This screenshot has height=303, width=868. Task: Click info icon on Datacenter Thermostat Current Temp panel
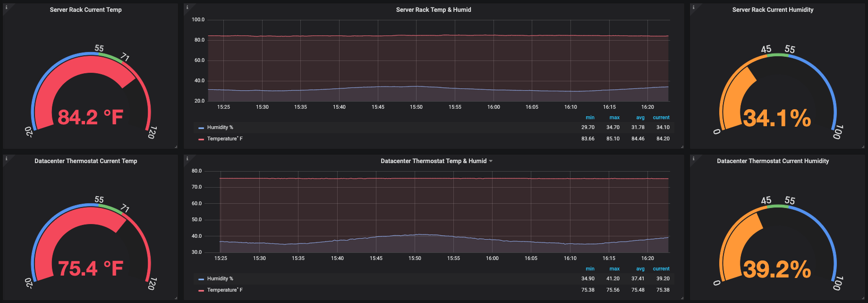point(6,159)
